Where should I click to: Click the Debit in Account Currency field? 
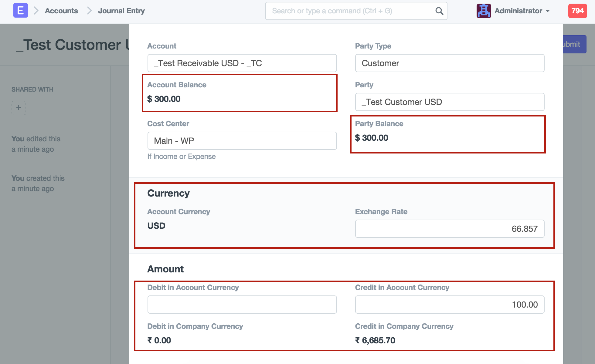pos(242,305)
